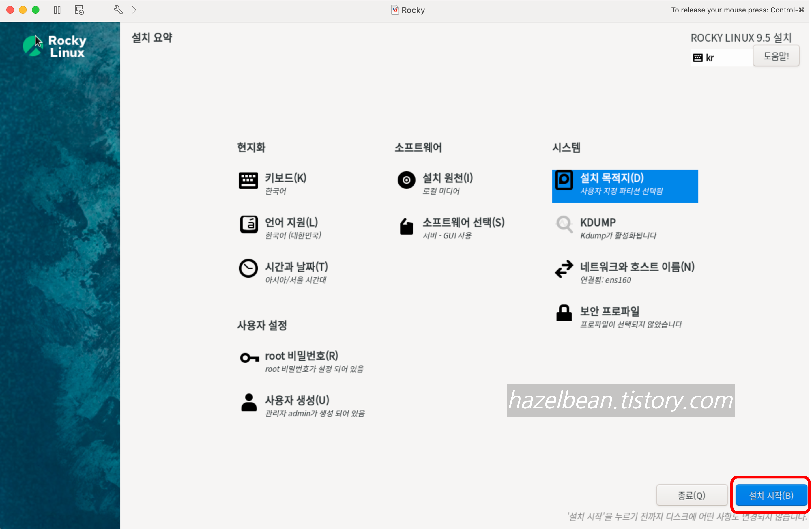Click '한국어 (대한민국)' language status text
The image size is (812, 529).
pyautogui.click(x=293, y=235)
